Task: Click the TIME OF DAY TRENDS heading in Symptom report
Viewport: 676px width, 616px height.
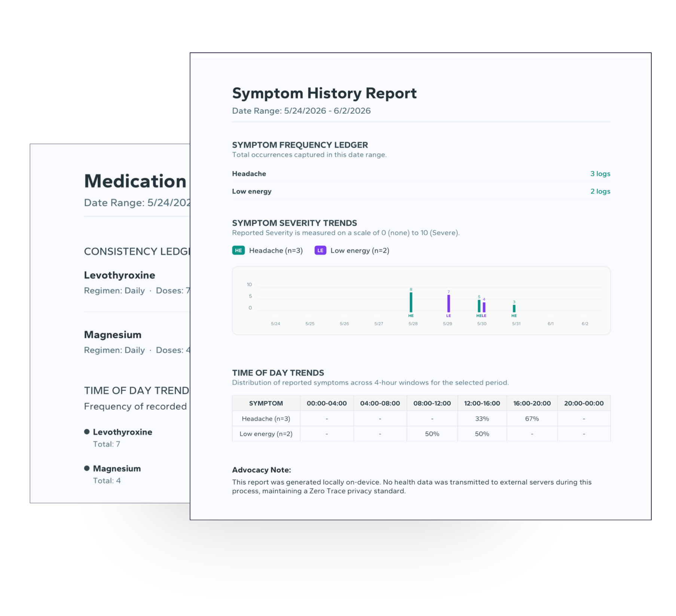Action: pyautogui.click(x=278, y=373)
